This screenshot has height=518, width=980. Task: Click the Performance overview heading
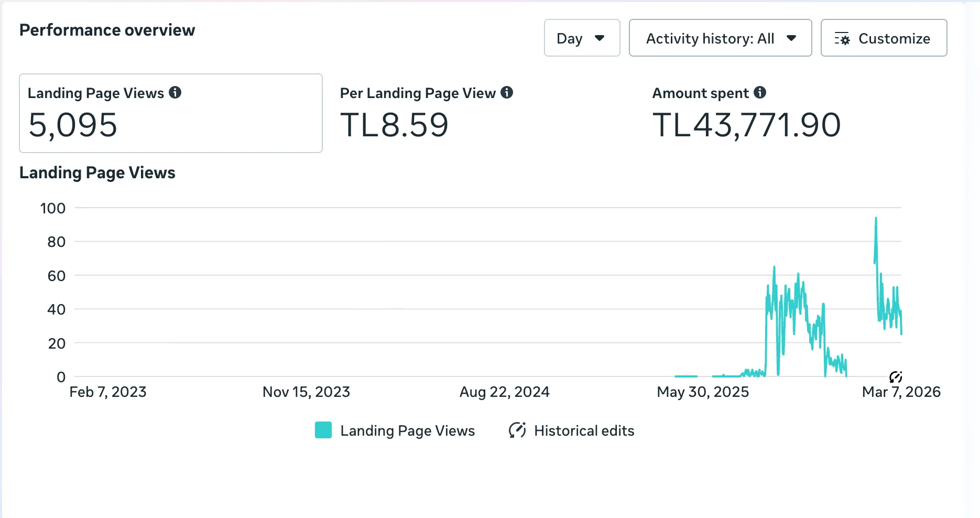[x=107, y=30]
